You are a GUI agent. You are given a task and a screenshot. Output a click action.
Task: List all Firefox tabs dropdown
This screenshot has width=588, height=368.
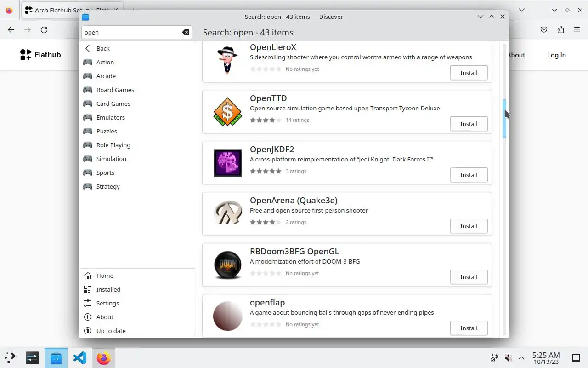pyautogui.click(x=522, y=10)
